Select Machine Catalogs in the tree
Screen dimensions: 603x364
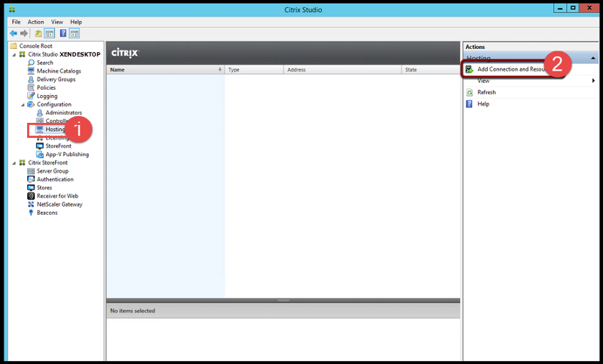[59, 71]
